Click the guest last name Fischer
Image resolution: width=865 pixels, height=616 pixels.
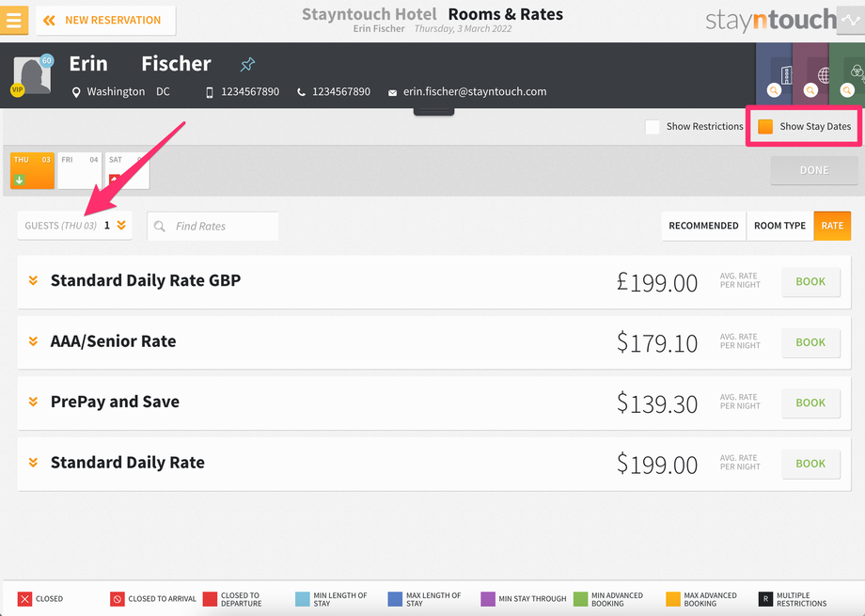click(176, 64)
